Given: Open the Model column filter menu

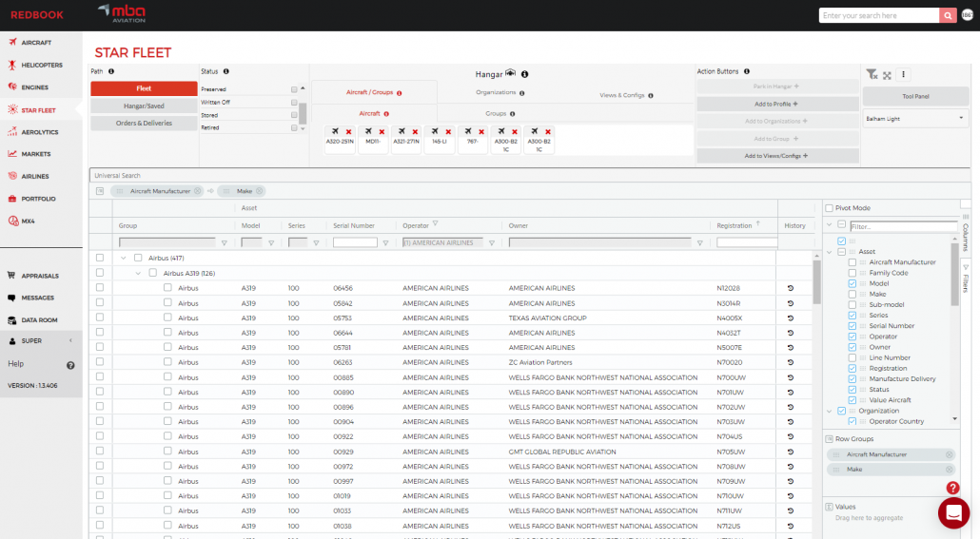Looking at the screenshot, I should tap(271, 243).
